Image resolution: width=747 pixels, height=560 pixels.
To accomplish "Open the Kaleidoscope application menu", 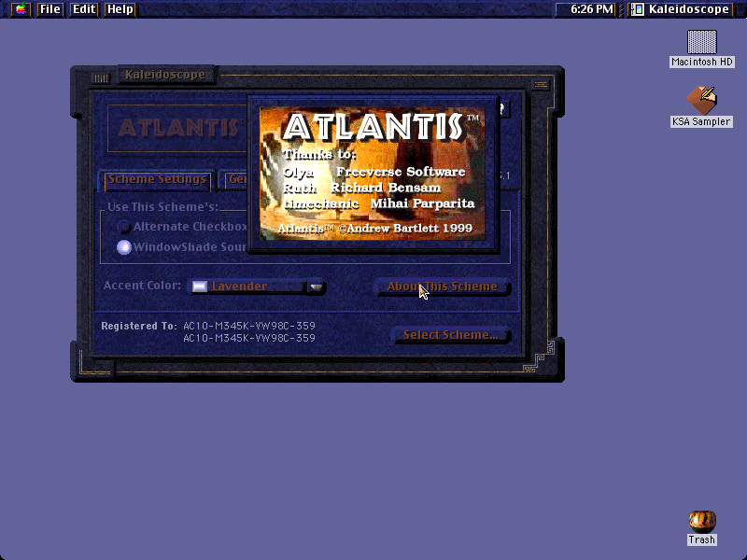I will coord(682,9).
